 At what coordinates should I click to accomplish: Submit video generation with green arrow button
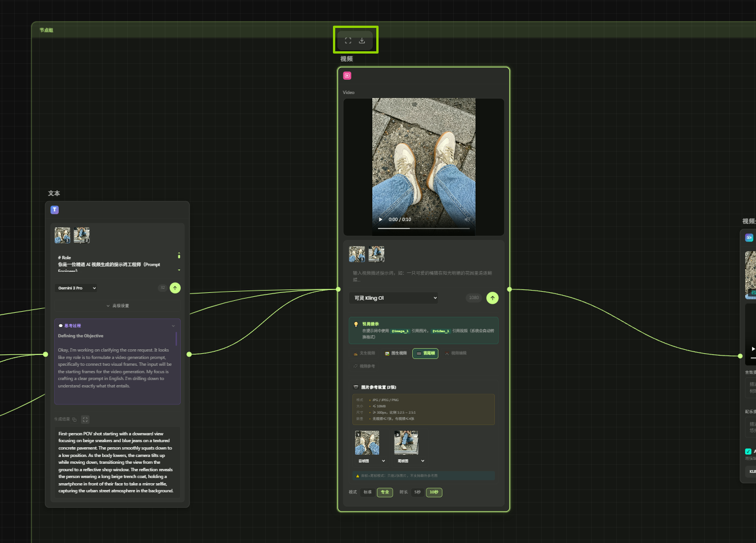pyautogui.click(x=493, y=298)
